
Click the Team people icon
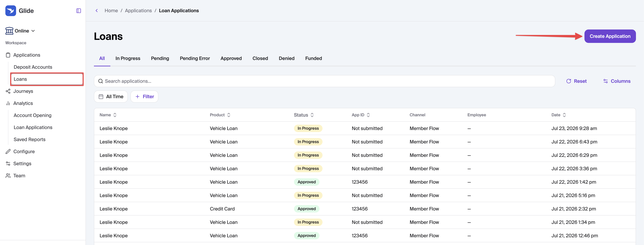8,176
